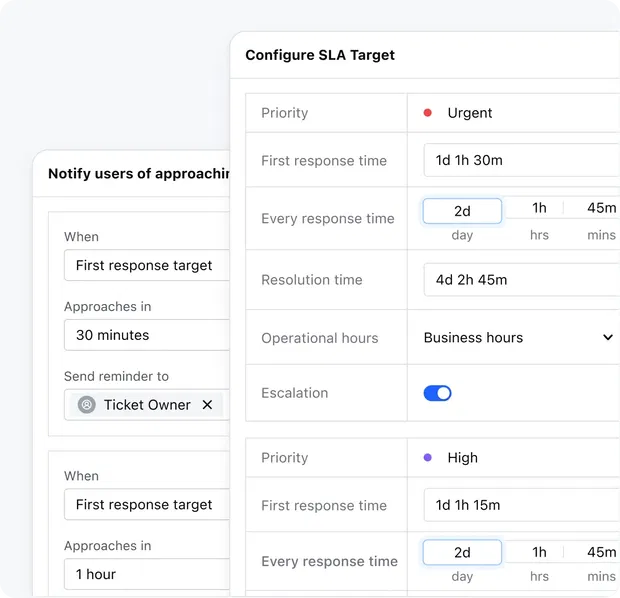Edit the 45m mins value under Urgent
620x598 pixels.
pyautogui.click(x=601, y=208)
